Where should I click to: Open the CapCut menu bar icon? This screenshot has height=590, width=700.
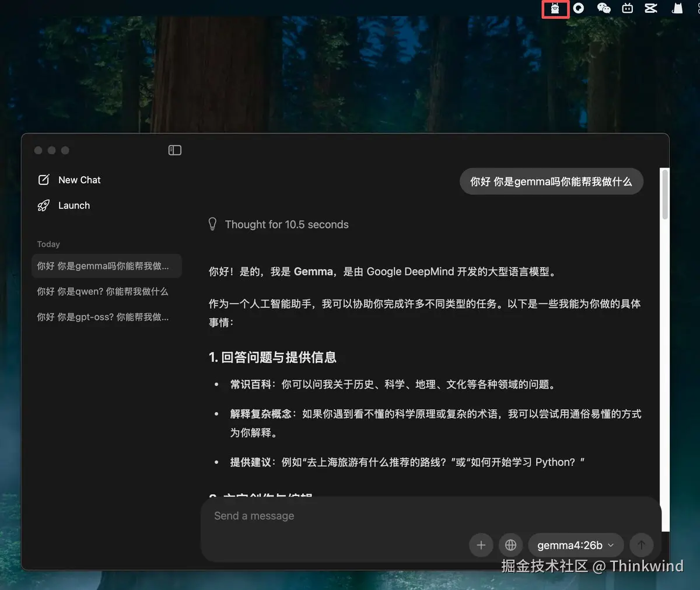[651, 8]
